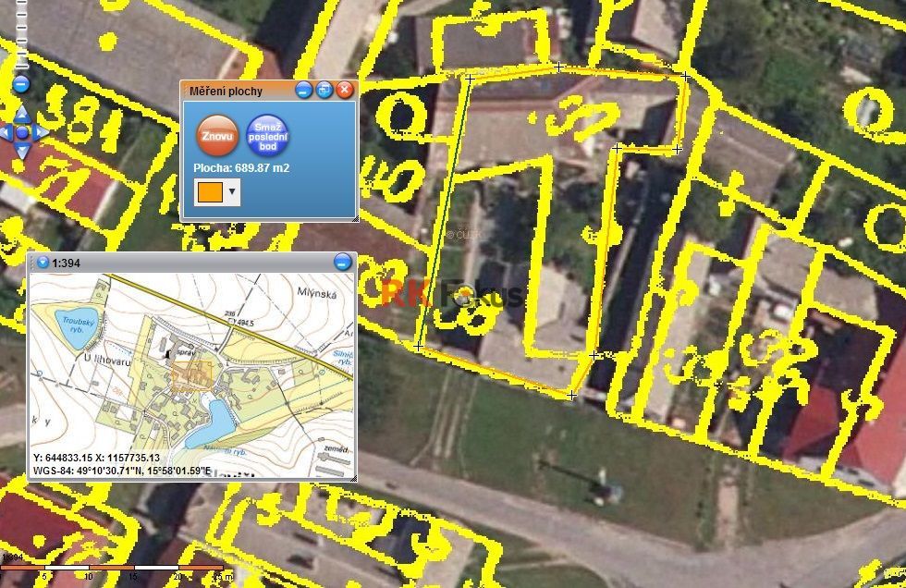This screenshot has width=906, height=588.
Task: Collapse the overview map with the arrow icon
Action: pyautogui.click(x=43, y=263)
